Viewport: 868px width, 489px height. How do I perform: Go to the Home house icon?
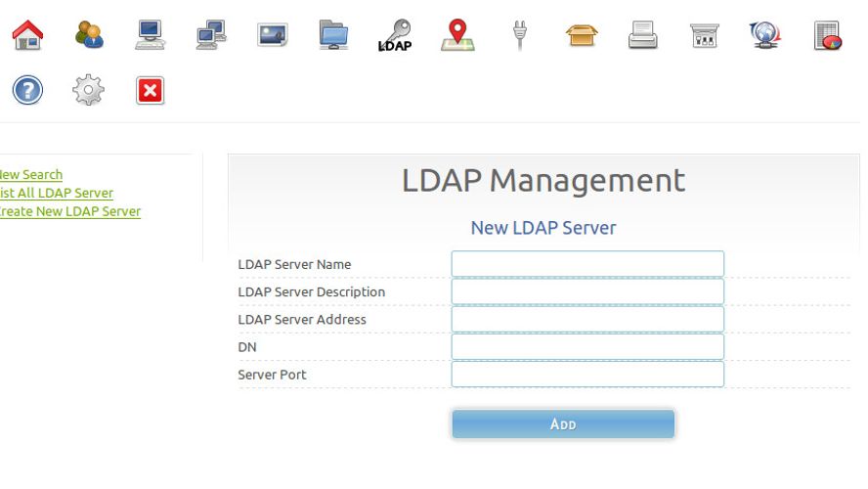27,36
